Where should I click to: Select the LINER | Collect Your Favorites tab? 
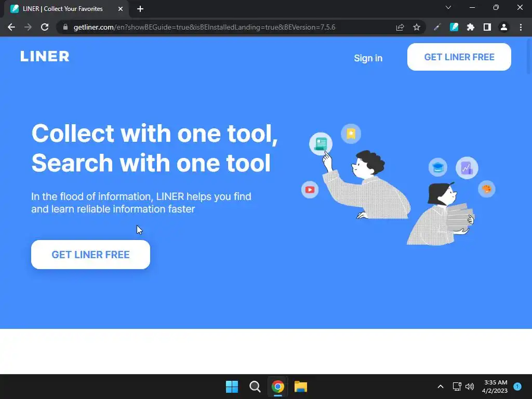point(66,9)
